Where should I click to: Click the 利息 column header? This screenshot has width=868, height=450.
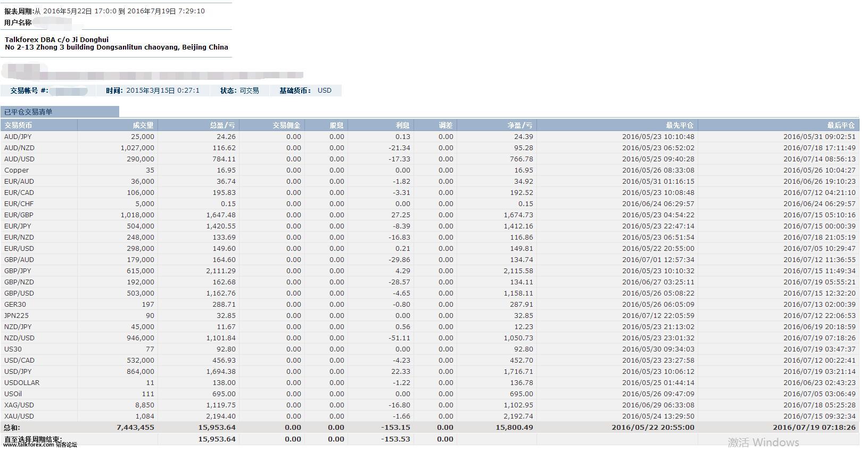403,126
